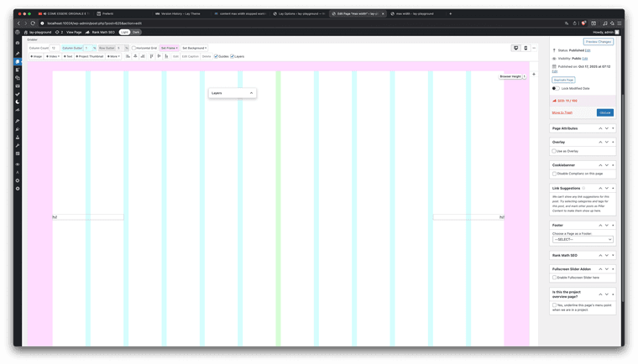638x364 pixels.
Task: Click View Page in admin bar
Action: point(74,32)
